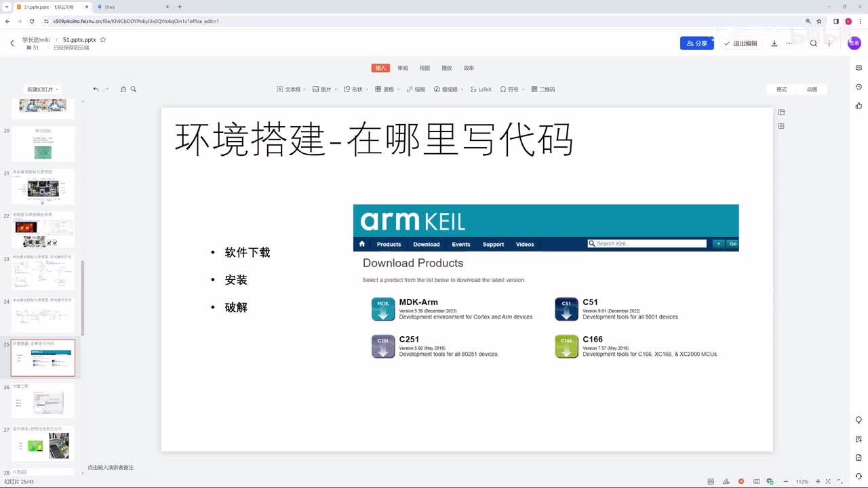Click the thumbs-up like icon
This screenshot has height=488, width=868.
[859, 105]
